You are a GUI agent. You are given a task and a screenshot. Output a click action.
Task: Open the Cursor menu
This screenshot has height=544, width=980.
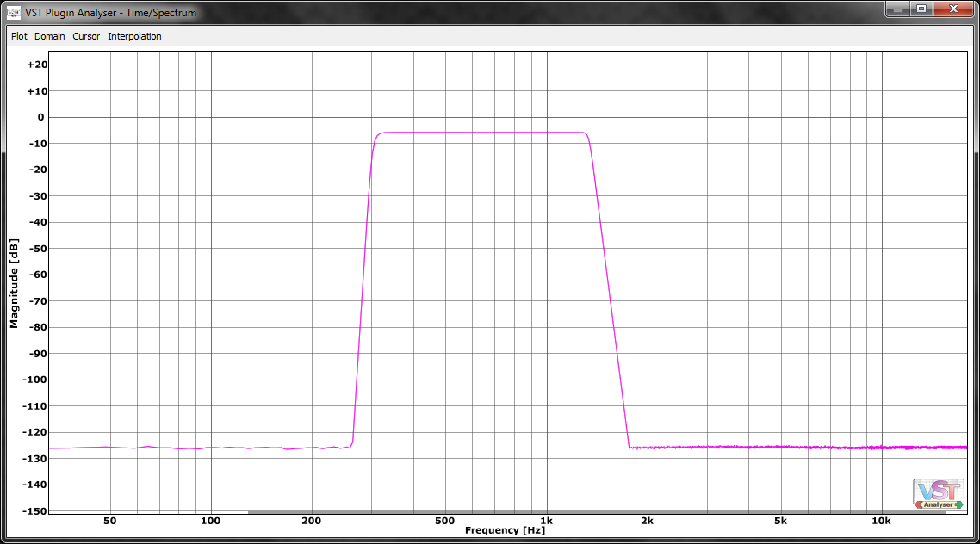[x=86, y=36]
